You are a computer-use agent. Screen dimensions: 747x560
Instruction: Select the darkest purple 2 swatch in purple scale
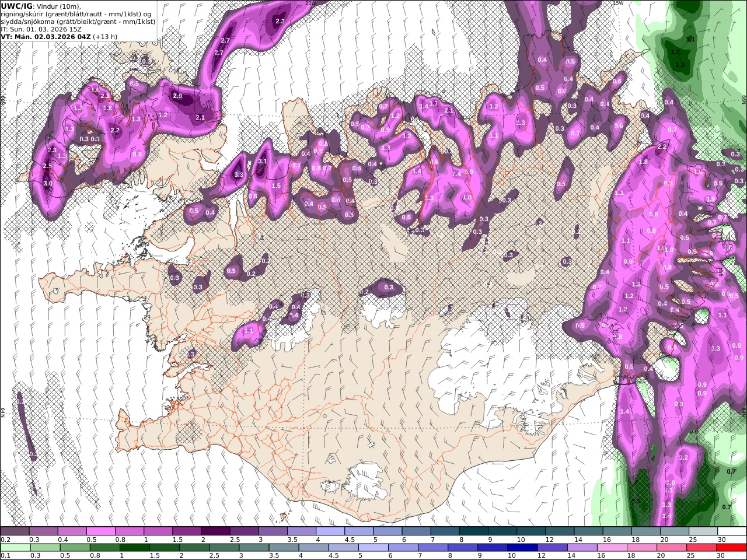pyautogui.click(x=215, y=531)
